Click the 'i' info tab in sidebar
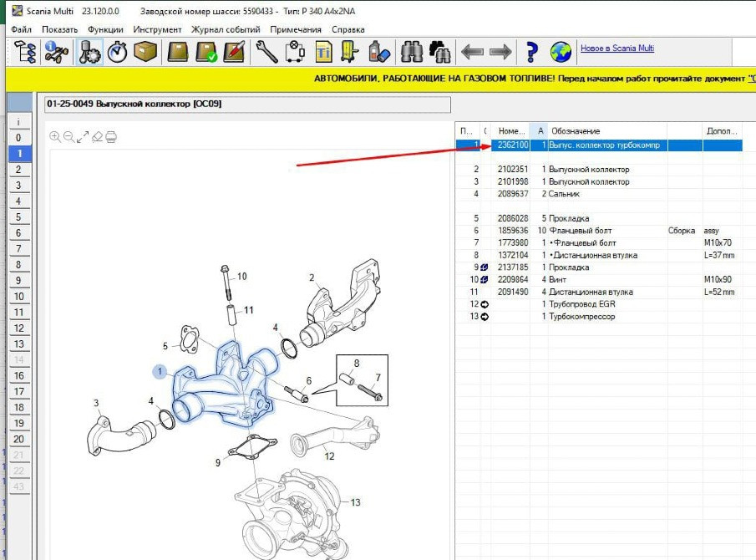Screen dimensions: 756x560 18,122
